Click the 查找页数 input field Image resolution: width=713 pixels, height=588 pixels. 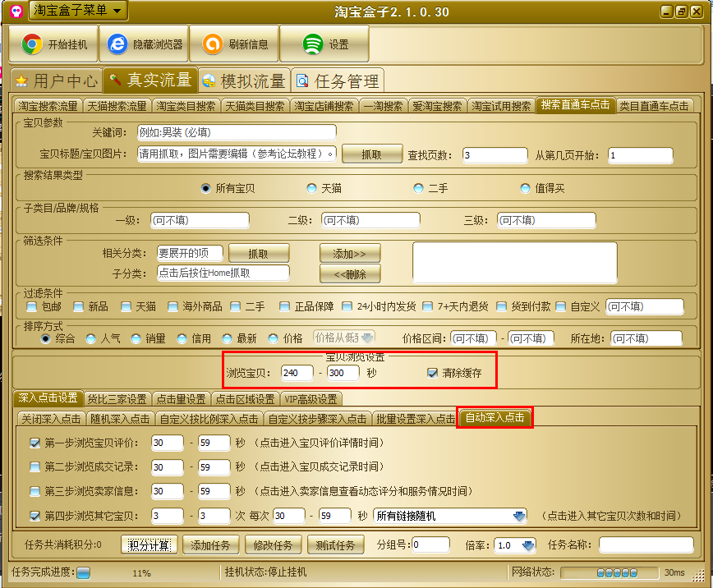[495, 155]
